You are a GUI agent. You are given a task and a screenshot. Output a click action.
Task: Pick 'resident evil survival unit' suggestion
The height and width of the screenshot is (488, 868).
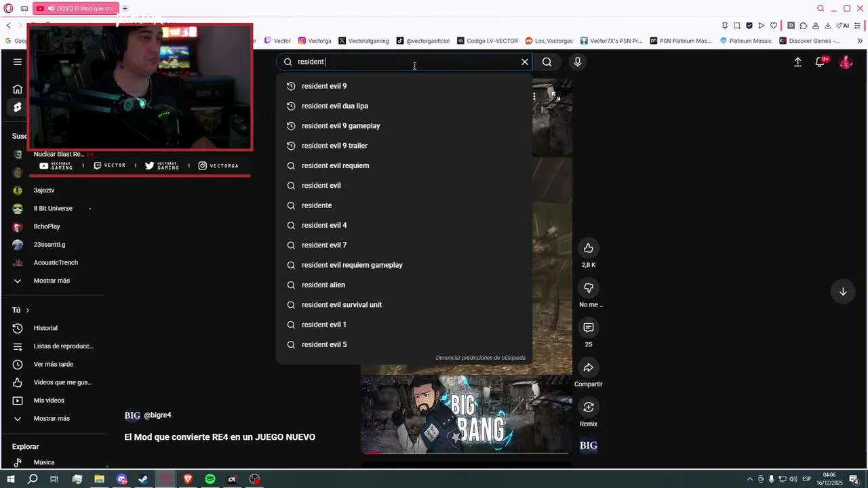pos(403,305)
